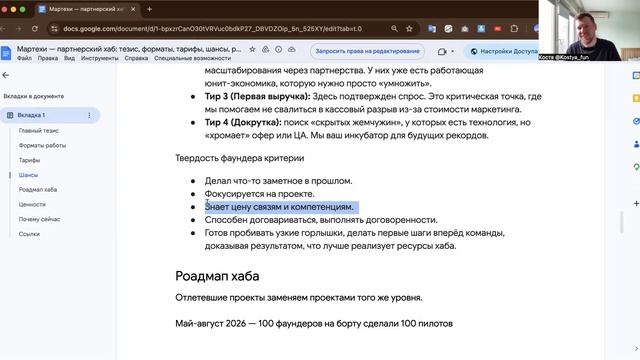The width and height of the screenshot is (640, 360).
Task: Open the Google Docs home icon
Action: pos(6,53)
